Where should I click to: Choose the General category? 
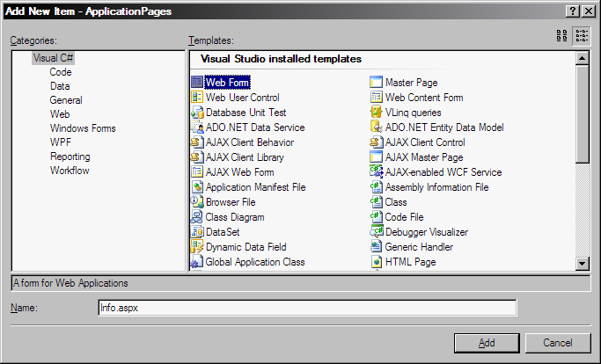(66, 100)
